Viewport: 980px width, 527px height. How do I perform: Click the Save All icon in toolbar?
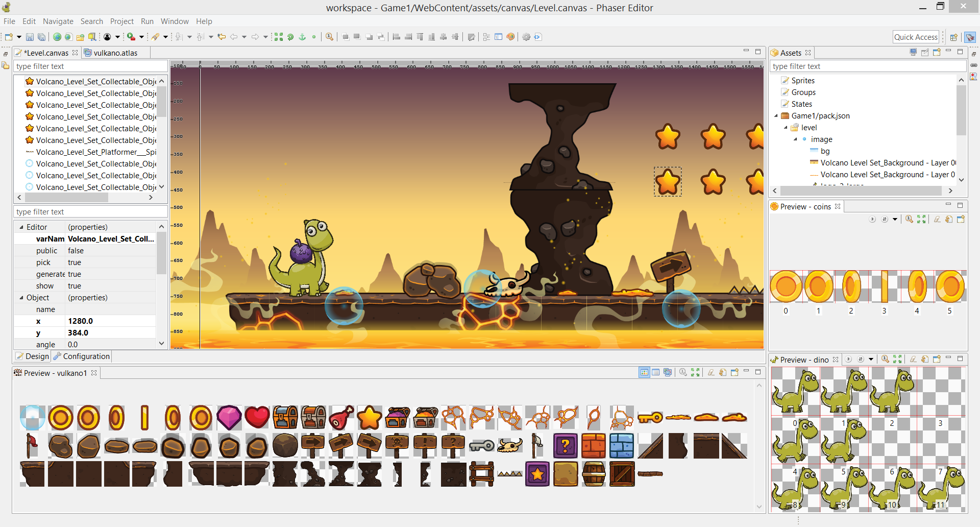[x=41, y=37]
